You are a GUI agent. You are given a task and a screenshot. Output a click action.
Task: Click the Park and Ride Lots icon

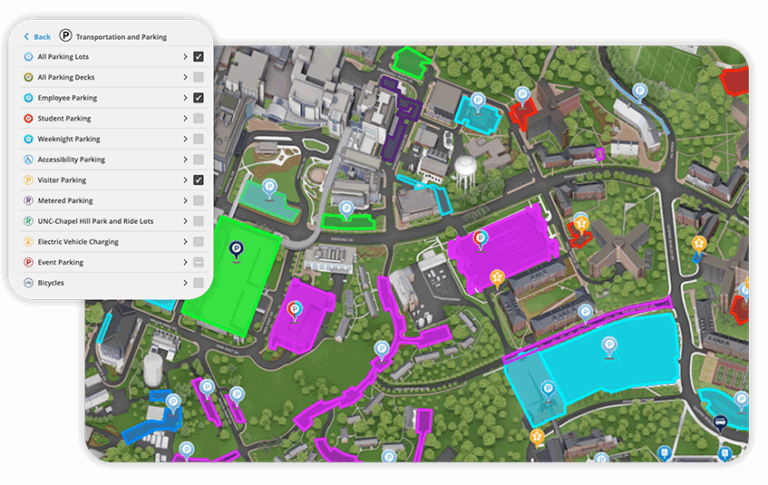28,221
